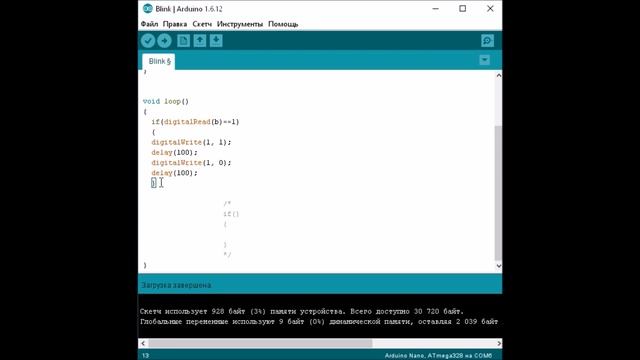
Task: Click the 'digitalWrite(l, 0);' line
Action: click(x=191, y=162)
